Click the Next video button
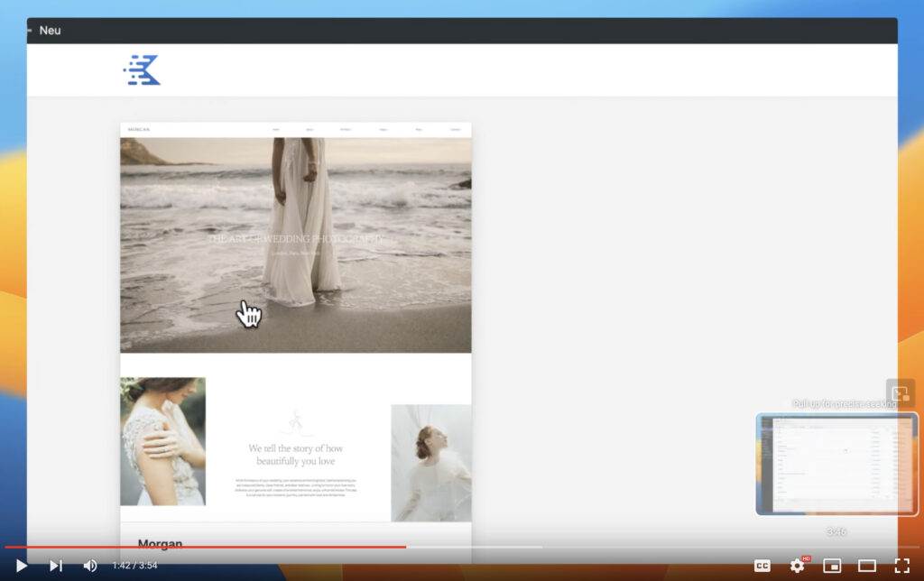This screenshot has width=924, height=581. (56, 566)
